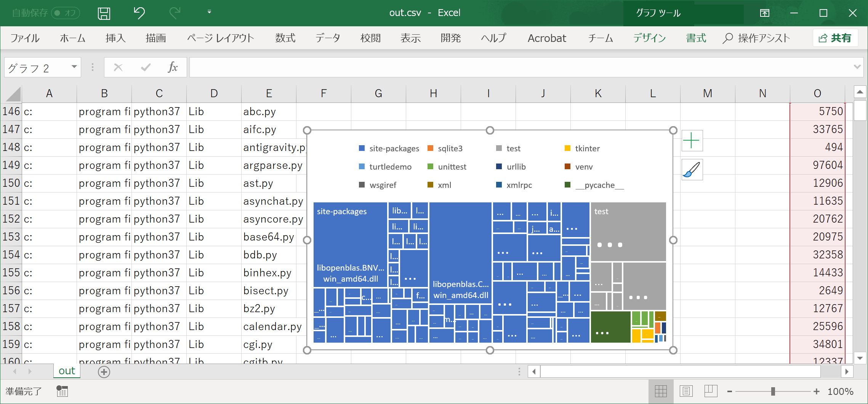Click the horizontal scrollbar right arrow
This screenshot has width=868, height=404.
click(x=847, y=372)
